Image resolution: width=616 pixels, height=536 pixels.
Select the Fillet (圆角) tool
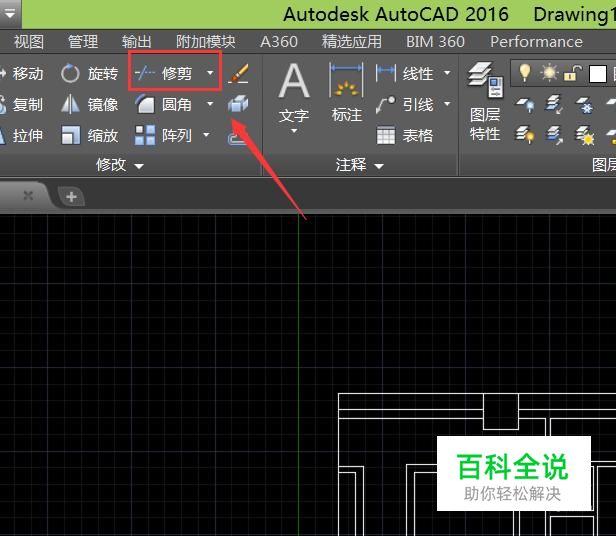[x=165, y=105]
